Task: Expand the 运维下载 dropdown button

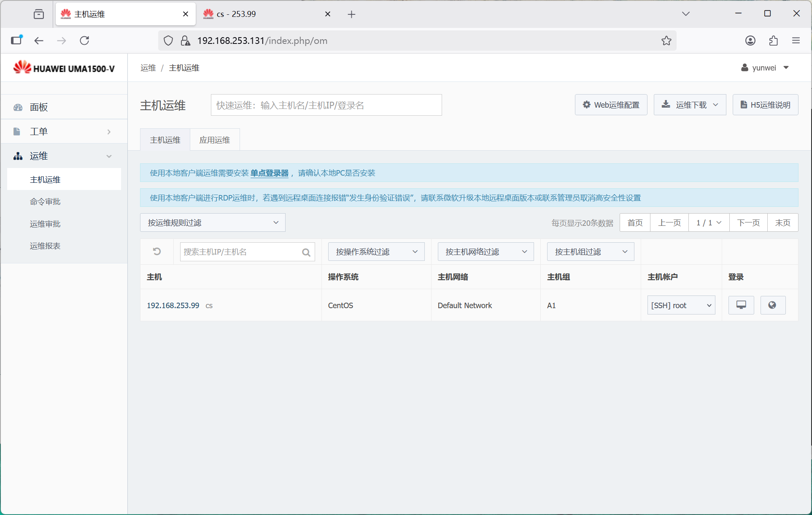Action: (x=690, y=105)
